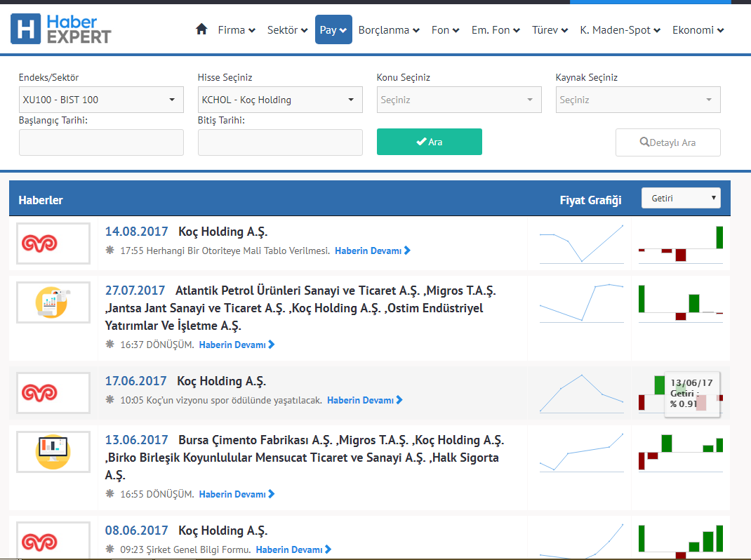Click the Fiyat Grafiği header label
This screenshot has width=751, height=560.
point(590,200)
